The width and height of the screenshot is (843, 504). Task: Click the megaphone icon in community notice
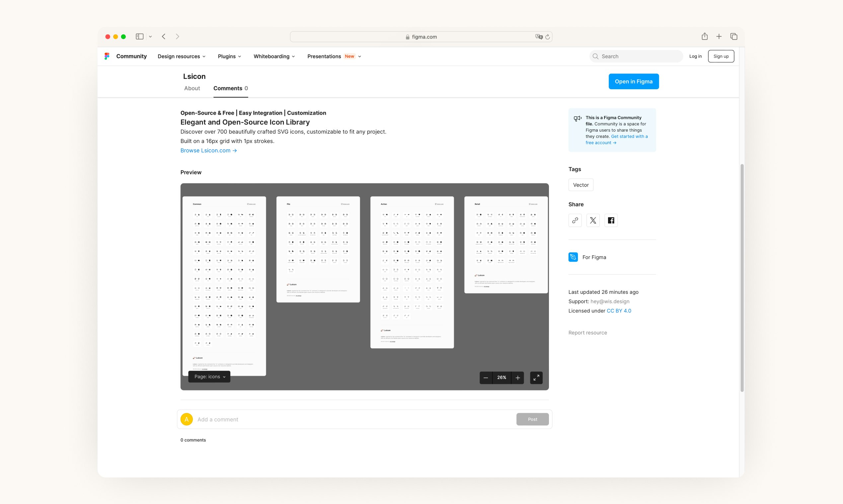577,118
